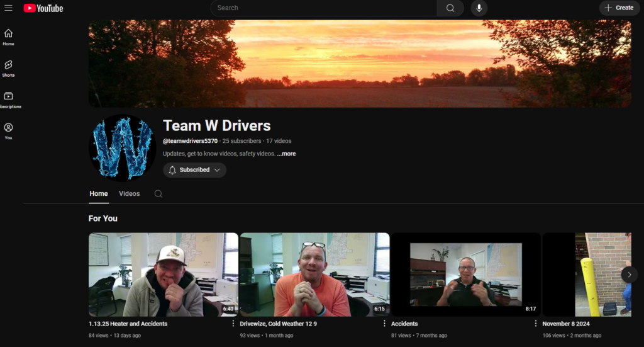Image resolution: width=644 pixels, height=347 pixels.
Task: Show more of channel description
Action: tap(286, 154)
